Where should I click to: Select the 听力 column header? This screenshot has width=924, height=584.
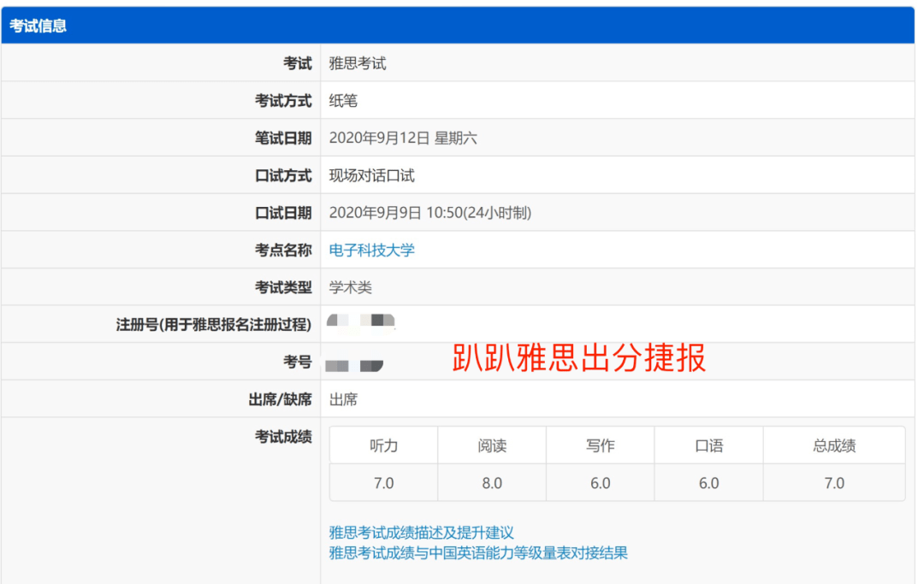coord(383,445)
